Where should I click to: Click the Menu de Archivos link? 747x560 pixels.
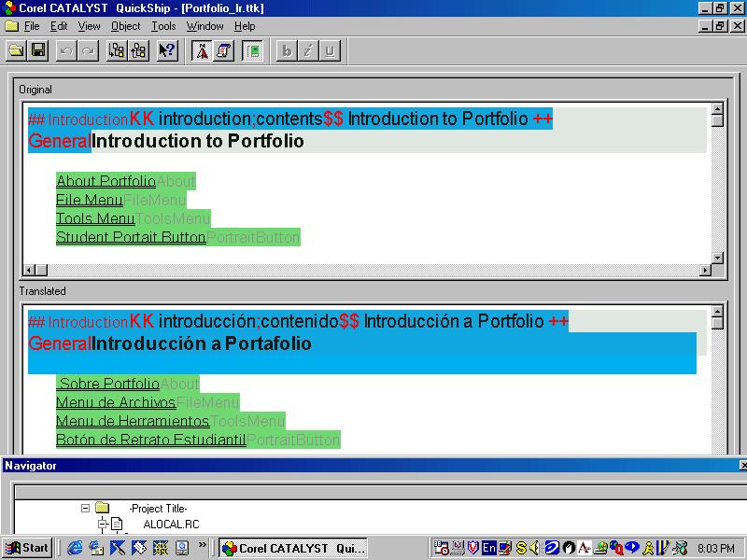coord(116,402)
